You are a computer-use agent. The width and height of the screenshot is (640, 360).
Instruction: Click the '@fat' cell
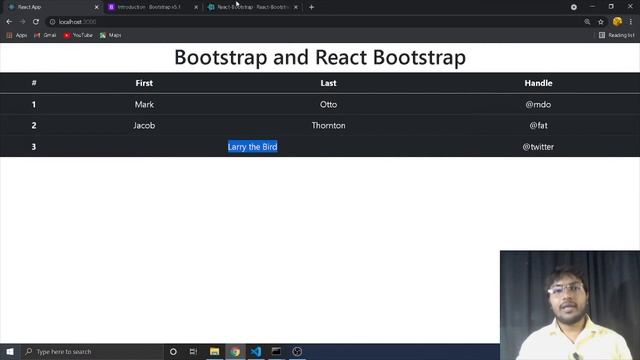(538, 125)
